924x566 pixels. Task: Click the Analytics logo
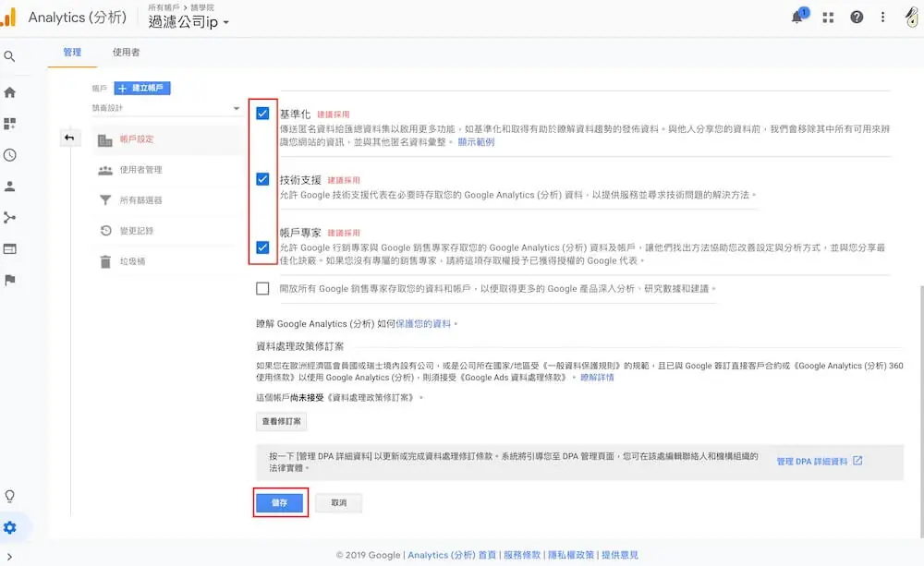tap(8, 17)
